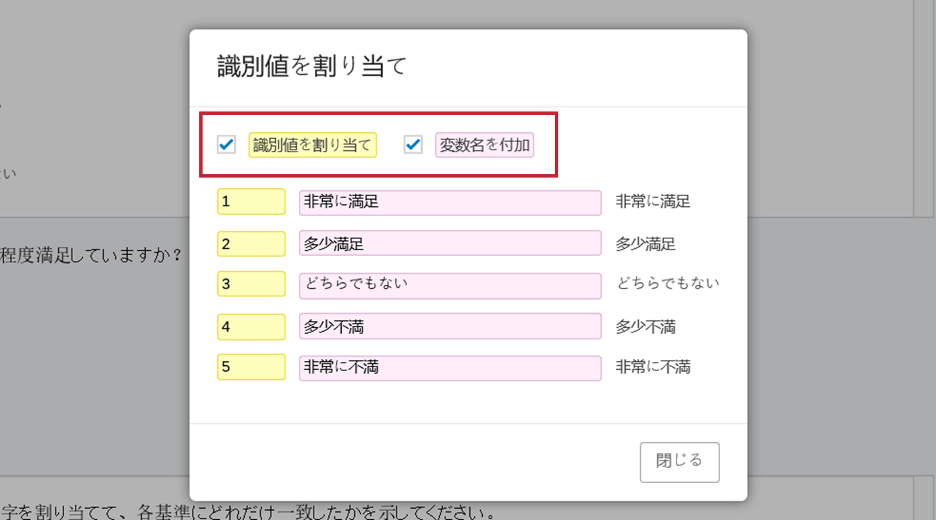
Task: Click the variable name field 多少不満
Action: (450, 327)
